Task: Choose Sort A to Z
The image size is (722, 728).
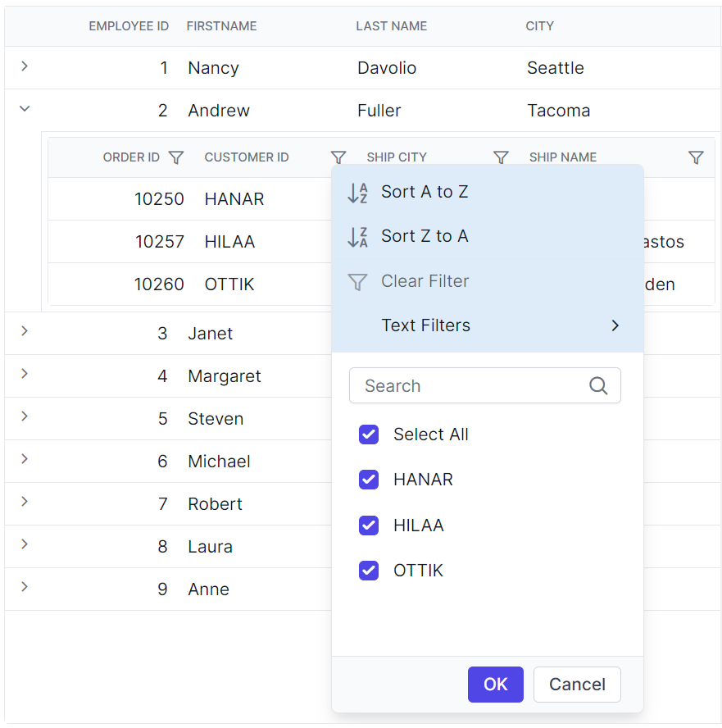Action: pyautogui.click(x=488, y=192)
